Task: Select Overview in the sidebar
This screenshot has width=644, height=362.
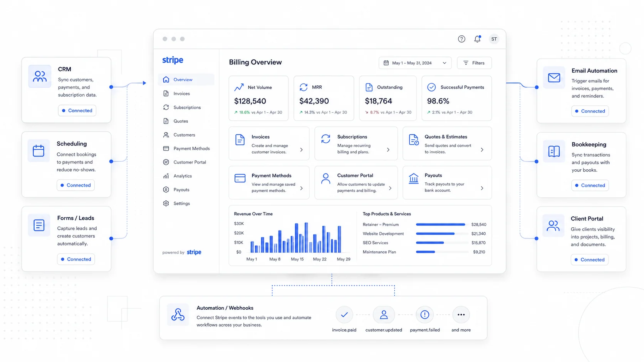Action: click(186, 80)
